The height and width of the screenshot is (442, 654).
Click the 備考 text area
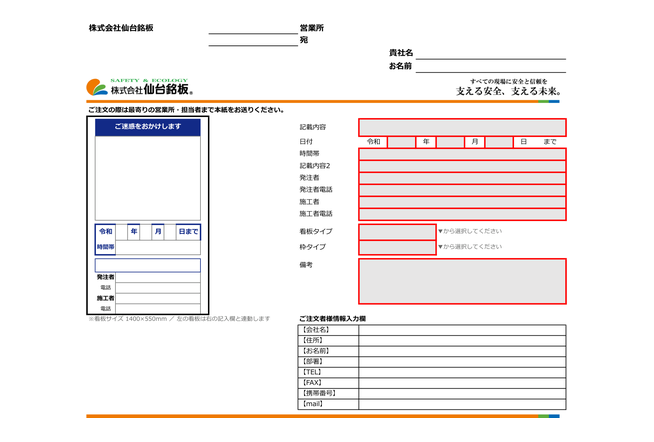pyautogui.click(x=462, y=281)
